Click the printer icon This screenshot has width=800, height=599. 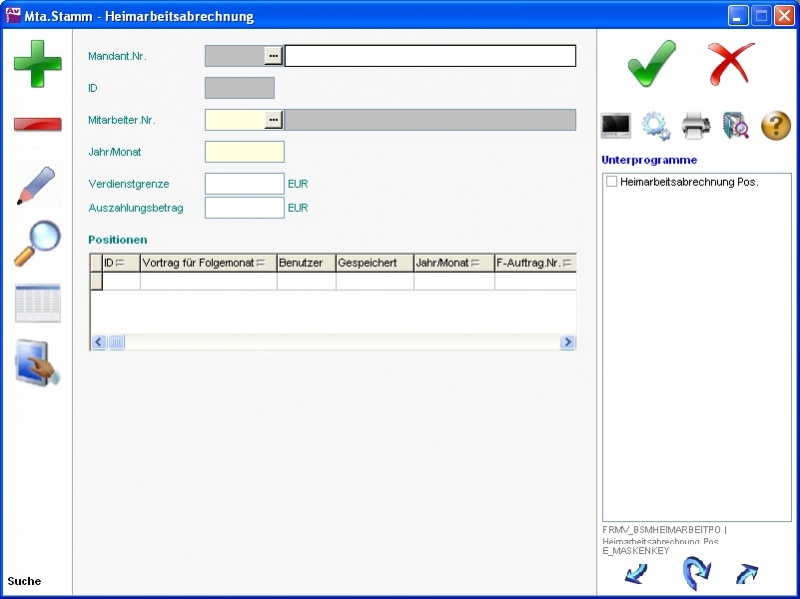[696, 126]
